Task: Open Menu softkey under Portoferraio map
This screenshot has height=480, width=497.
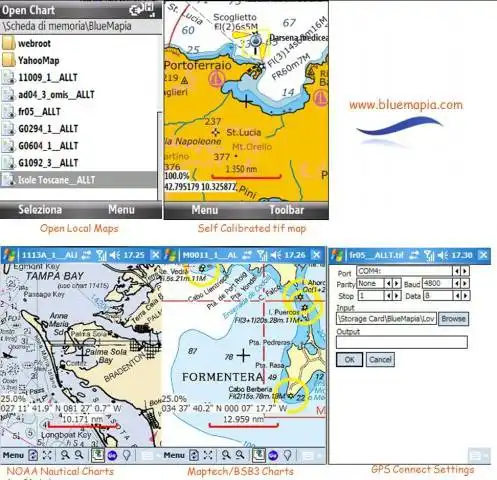Action: (x=205, y=210)
